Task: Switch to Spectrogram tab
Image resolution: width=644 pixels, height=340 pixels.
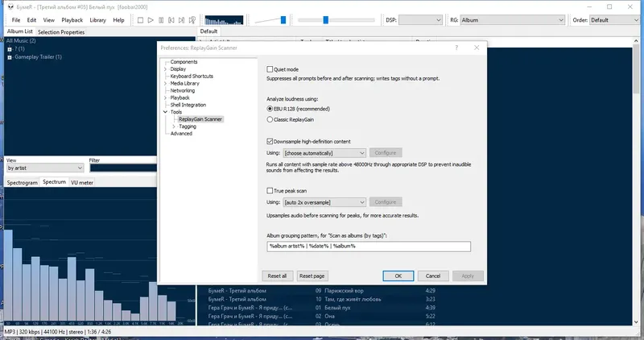Action: pyautogui.click(x=23, y=183)
